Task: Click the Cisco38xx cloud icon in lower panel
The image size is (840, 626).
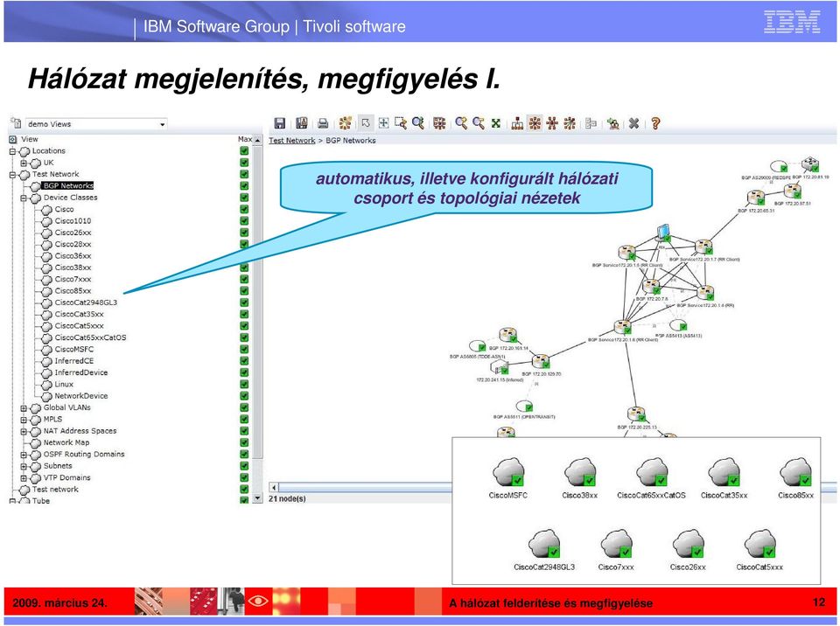Action: [580, 472]
